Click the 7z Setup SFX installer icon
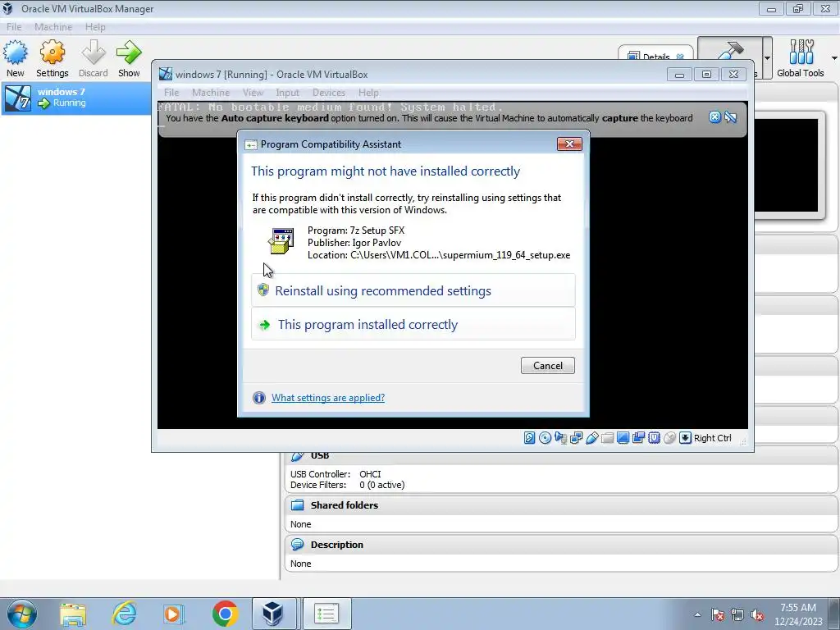Screen dimensions: 840x630 (x=281, y=240)
